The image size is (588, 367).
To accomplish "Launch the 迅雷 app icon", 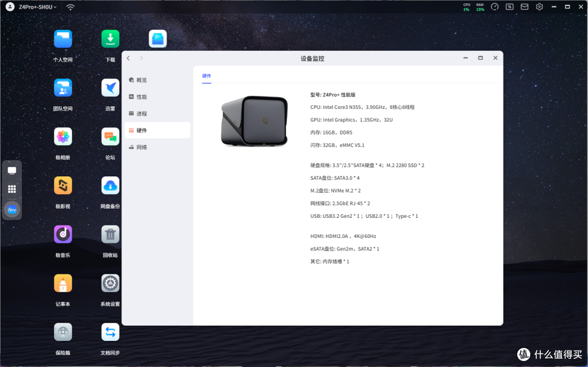I will [x=110, y=88].
